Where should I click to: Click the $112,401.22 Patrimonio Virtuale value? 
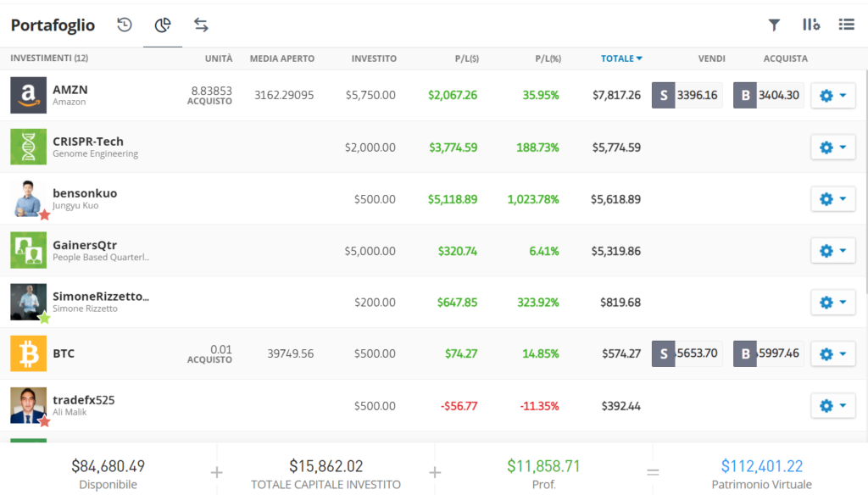762,466
